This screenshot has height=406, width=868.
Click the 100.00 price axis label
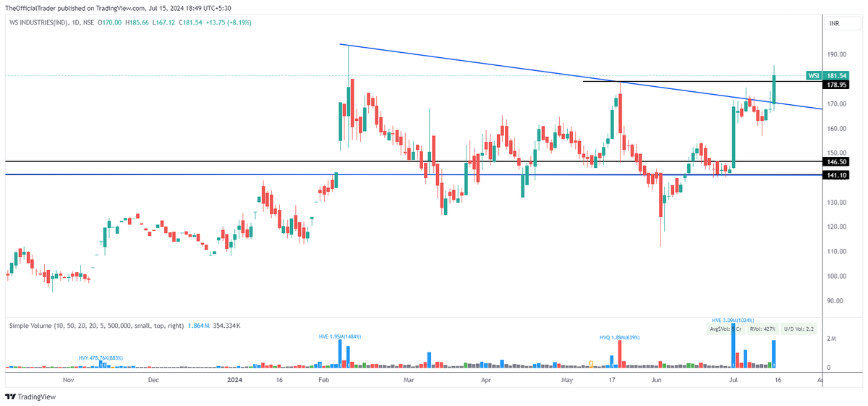point(838,276)
